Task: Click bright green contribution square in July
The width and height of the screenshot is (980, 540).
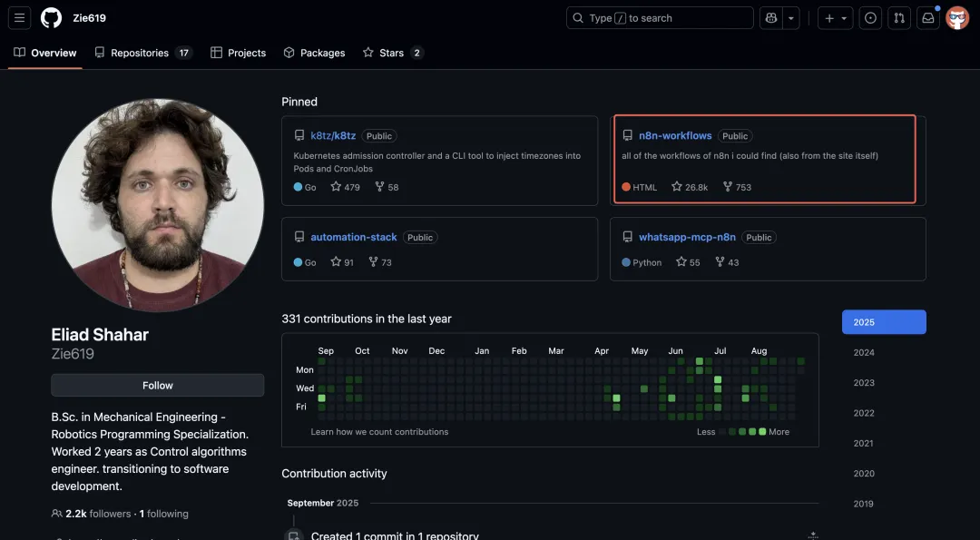Action: pos(718,379)
